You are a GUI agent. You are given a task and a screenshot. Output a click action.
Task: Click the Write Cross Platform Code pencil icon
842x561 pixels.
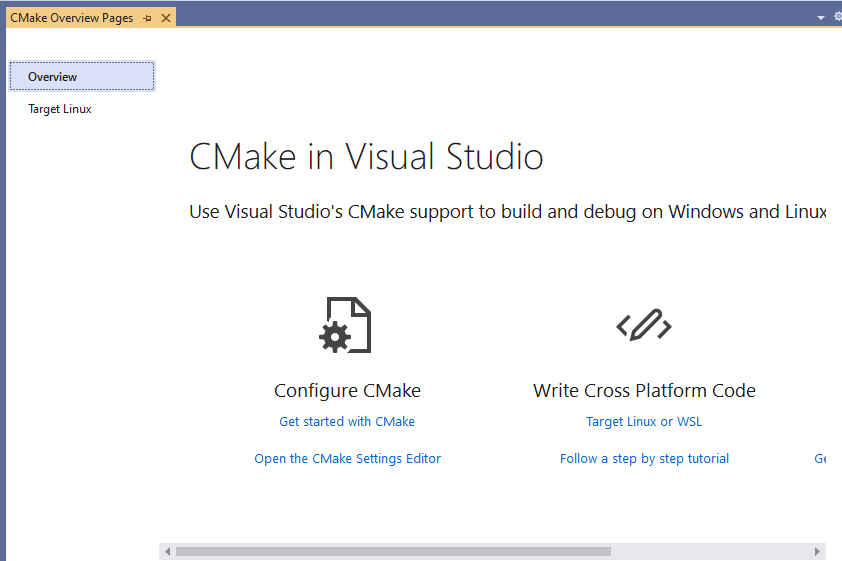[x=644, y=325]
